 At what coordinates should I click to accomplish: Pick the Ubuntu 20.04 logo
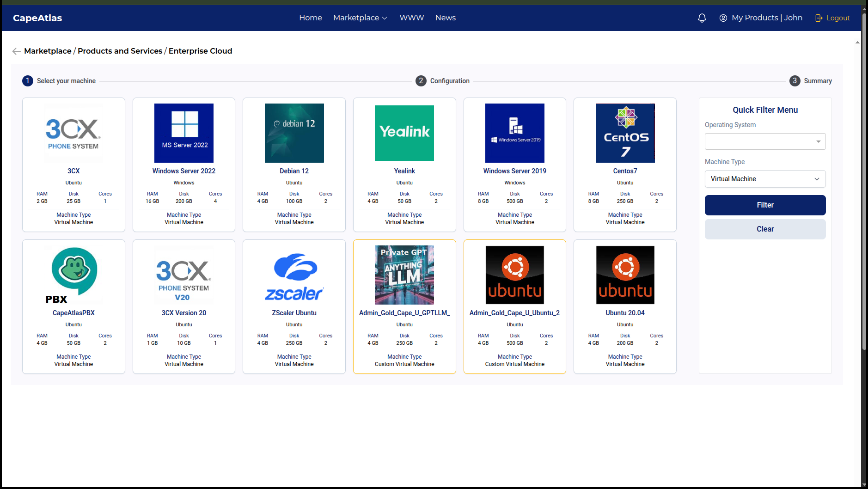click(625, 275)
